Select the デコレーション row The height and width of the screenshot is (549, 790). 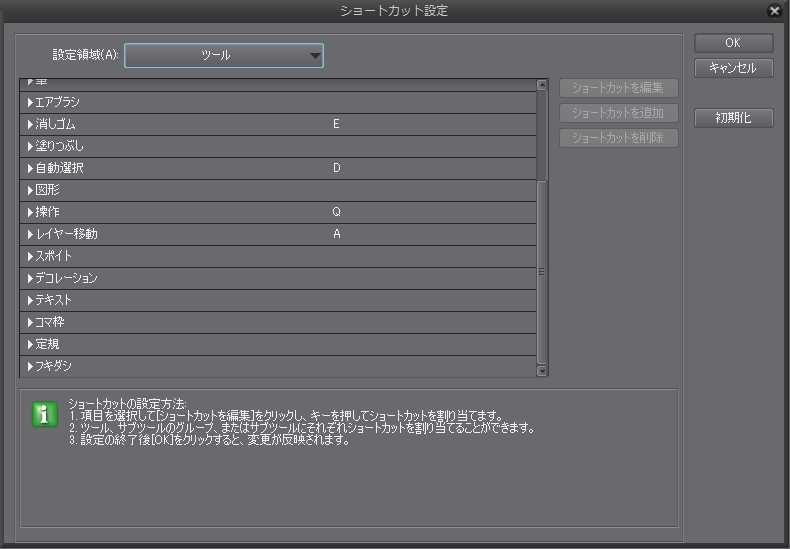tap(278, 278)
